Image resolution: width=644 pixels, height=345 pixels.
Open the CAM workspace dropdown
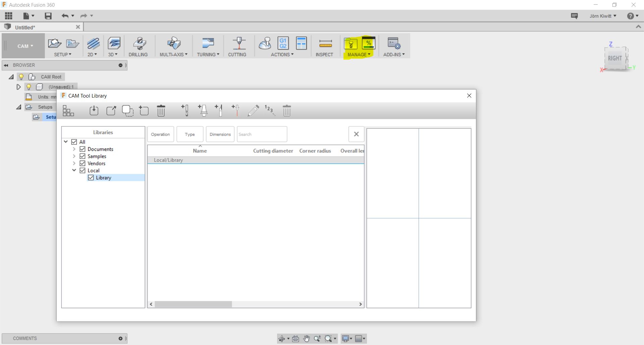(25, 46)
